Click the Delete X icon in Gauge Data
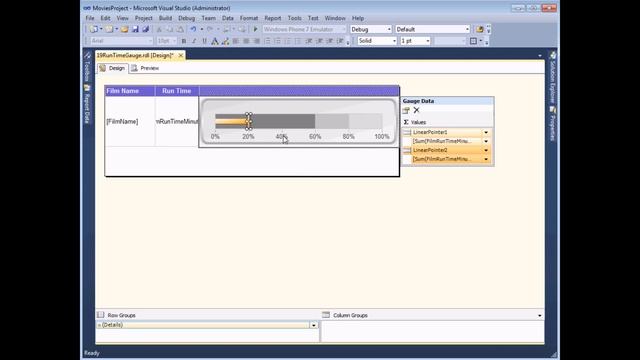Image resolution: width=640 pixels, height=360 pixels. point(416,110)
